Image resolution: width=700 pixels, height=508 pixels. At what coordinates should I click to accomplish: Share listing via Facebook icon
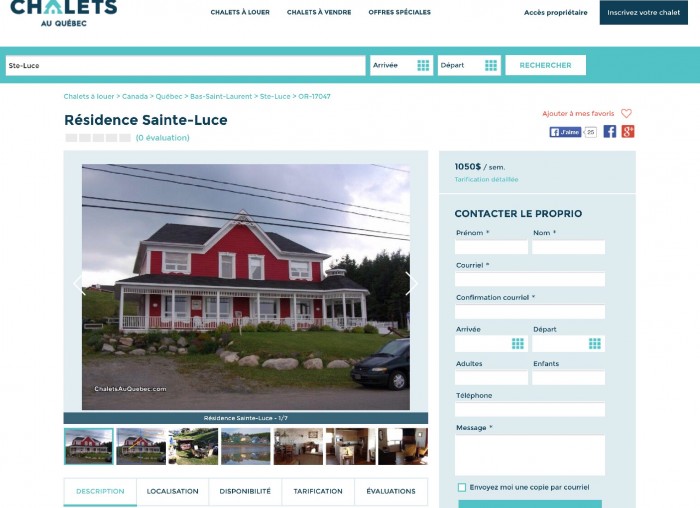610,131
